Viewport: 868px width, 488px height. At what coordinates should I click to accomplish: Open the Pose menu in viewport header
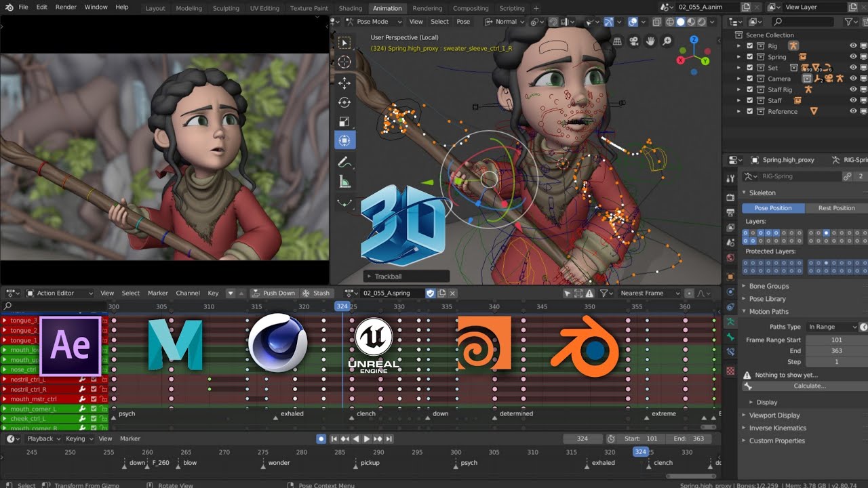pos(463,22)
